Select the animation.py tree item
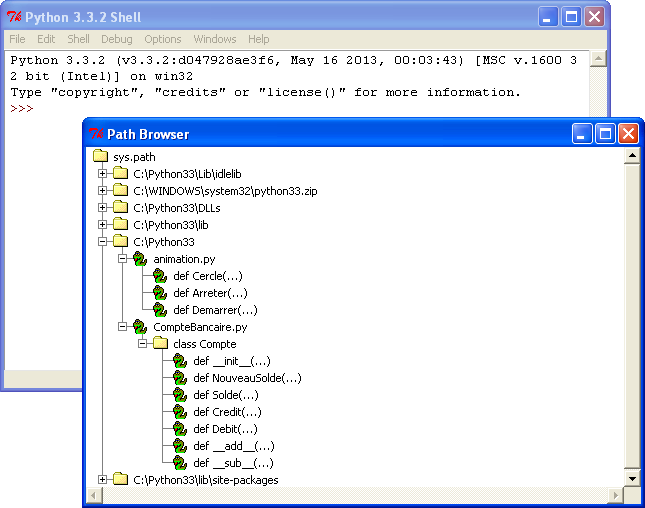The width and height of the screenshot is (645, 508). click(184, 259)
